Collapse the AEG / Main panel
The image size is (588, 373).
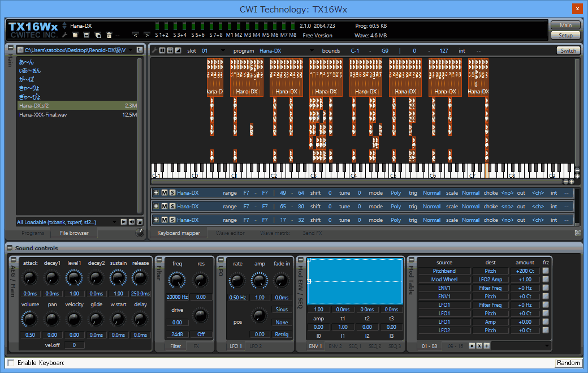pyautogui.click(x=13, y=260)
